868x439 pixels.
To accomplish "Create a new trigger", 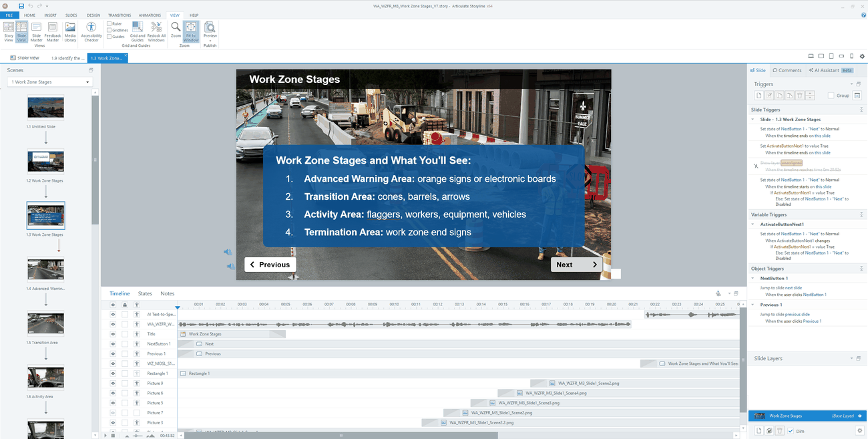I will [758, 96].
